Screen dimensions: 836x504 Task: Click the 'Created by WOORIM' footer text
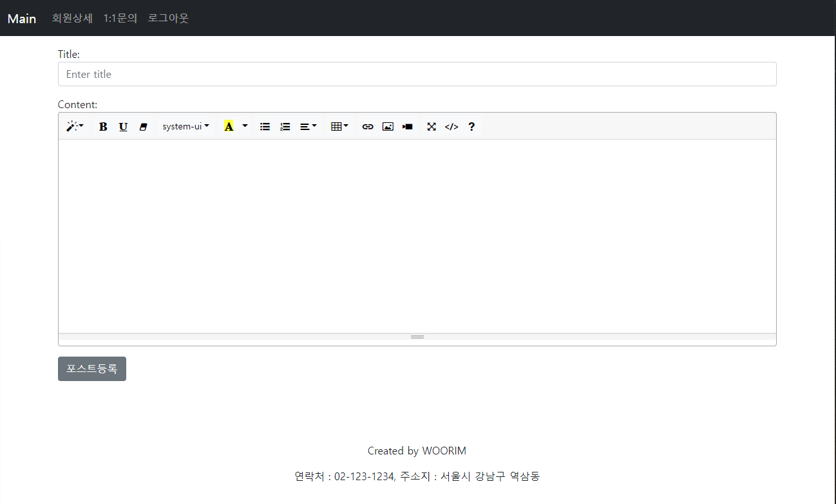(417, 451)
